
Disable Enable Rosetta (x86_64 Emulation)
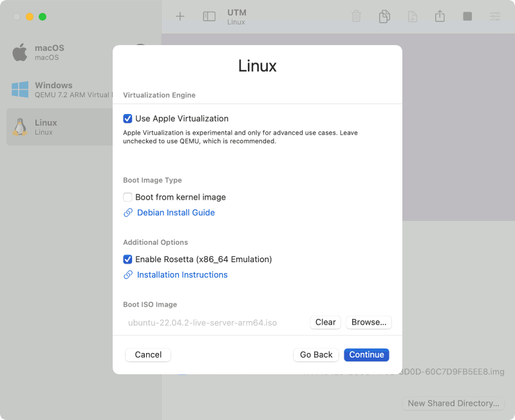pos(127,259)
